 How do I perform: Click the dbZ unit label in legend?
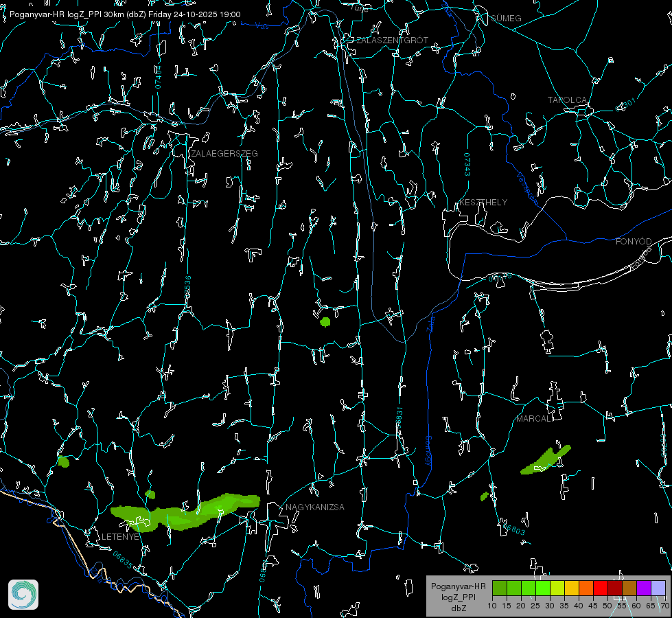click(458, 608)
